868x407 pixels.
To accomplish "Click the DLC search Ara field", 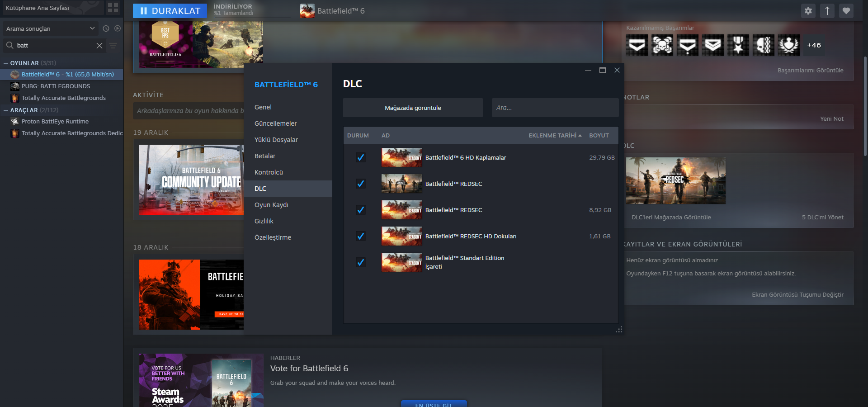I will [555, 108].
